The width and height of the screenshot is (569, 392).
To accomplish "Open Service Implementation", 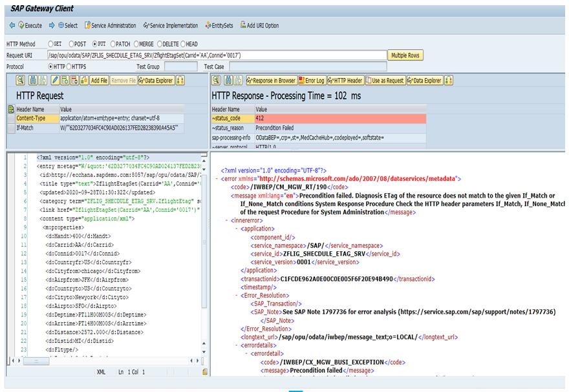I will pyautogui.click(x=171, y=25).
